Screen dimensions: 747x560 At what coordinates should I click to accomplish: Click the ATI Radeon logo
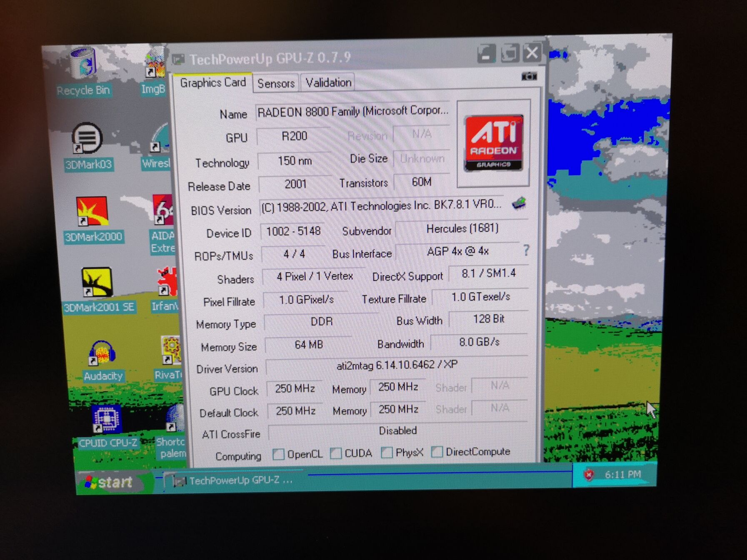tap(493, 143)
